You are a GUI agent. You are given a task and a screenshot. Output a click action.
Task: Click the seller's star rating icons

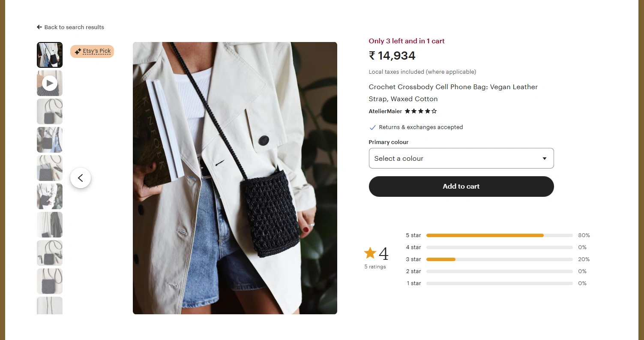[x=421, y=111]
